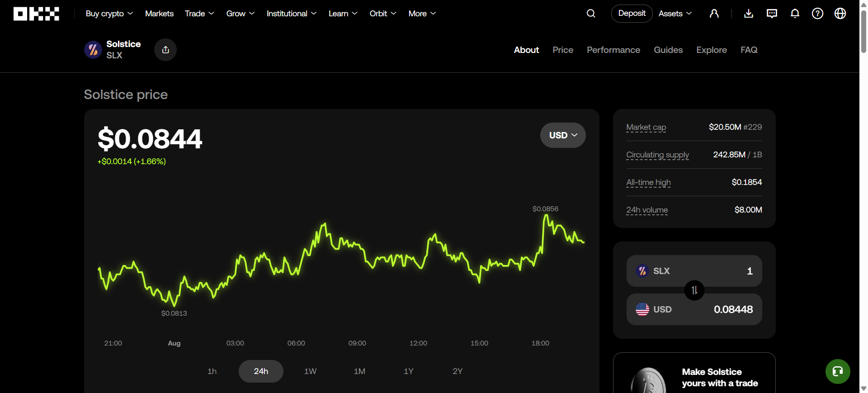This screenshot has height=393, width=868.
Task: Click the $0.0844 price text
Action: [x=150, y=139]
